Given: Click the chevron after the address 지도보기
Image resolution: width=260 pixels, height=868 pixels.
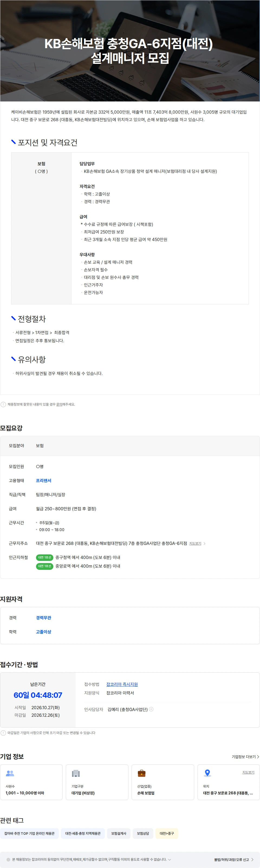Looking at the screenshot, I should click(x=204, y=544).
